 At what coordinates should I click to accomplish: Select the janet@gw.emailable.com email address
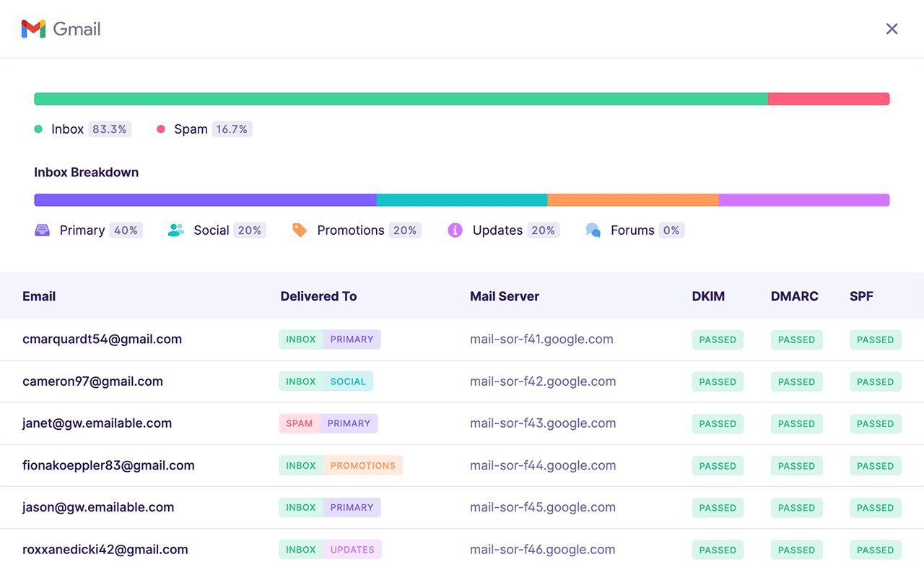[x=97, y=423]
